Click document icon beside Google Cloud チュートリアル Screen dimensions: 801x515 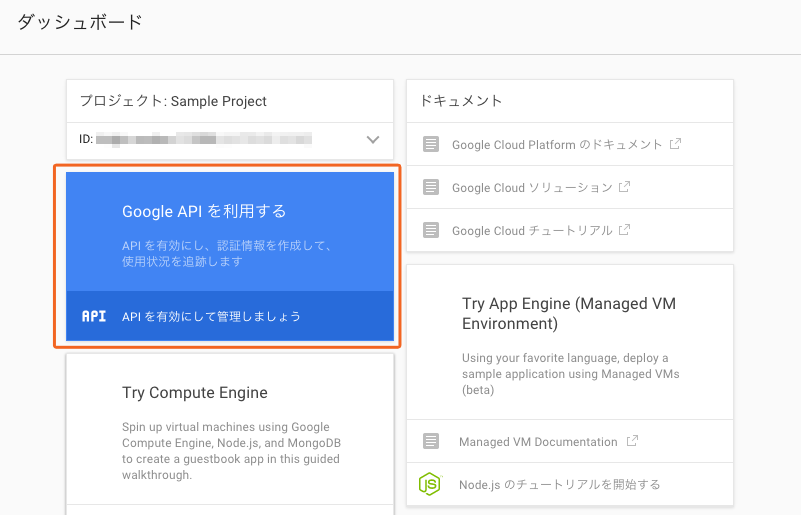pyautogui.click(x=431, y=230)
